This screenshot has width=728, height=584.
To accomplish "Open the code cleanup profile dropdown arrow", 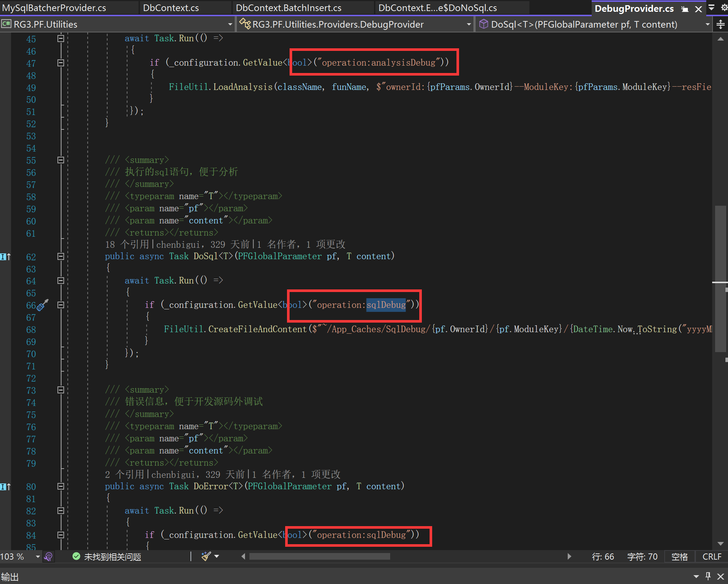I will [x=217, y=556].
